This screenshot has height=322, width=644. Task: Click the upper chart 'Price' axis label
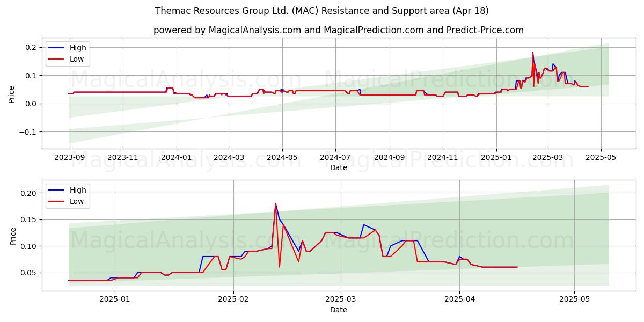12,94
